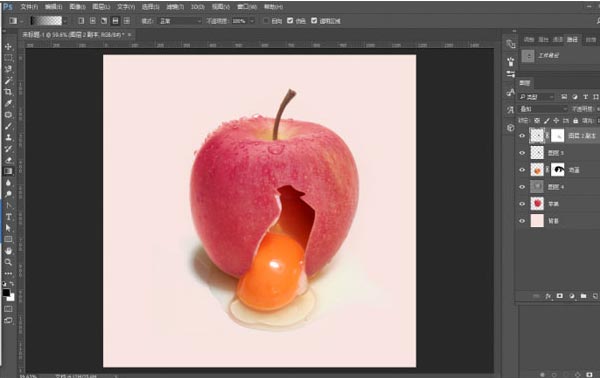The image size is (600, 378).
Task: Open the 图像 Image menu
Action: [x=77, y=7]
